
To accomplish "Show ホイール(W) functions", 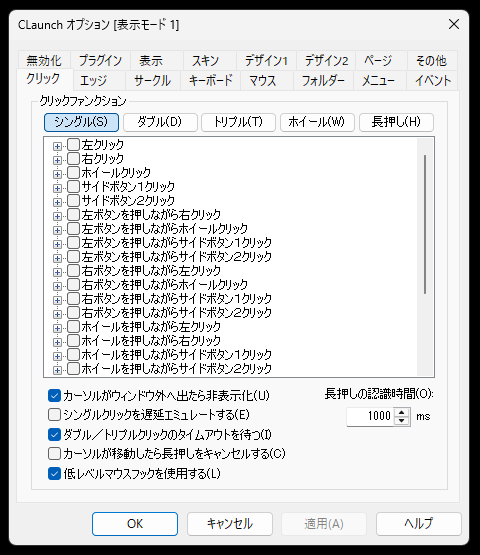I will 317,122.
